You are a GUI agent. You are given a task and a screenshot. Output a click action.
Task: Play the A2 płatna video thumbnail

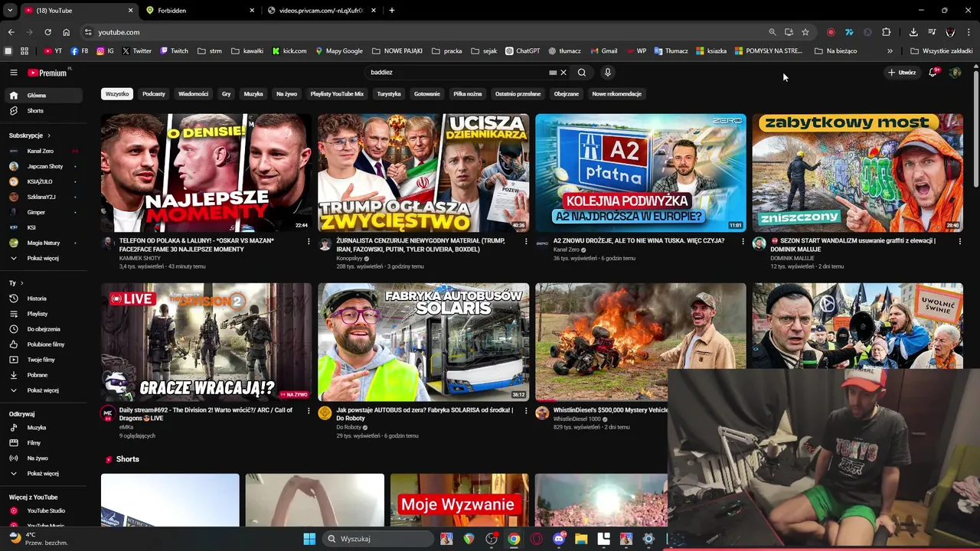[x=641, y=173]
